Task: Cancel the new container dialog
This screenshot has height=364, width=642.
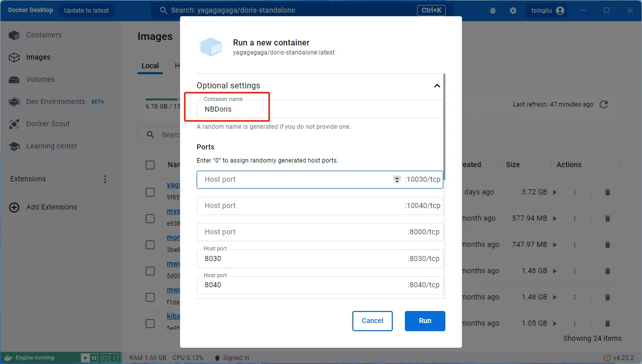Action: [x=373, y=321]
